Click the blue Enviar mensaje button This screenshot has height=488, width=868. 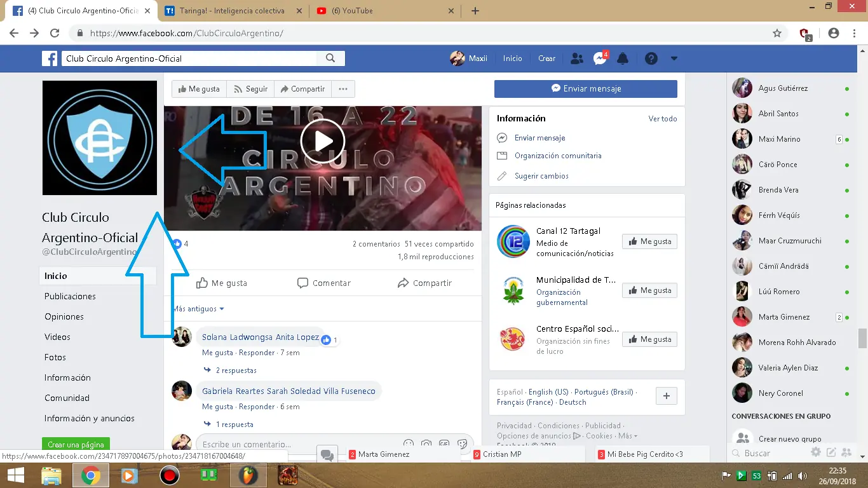[586, 89]
